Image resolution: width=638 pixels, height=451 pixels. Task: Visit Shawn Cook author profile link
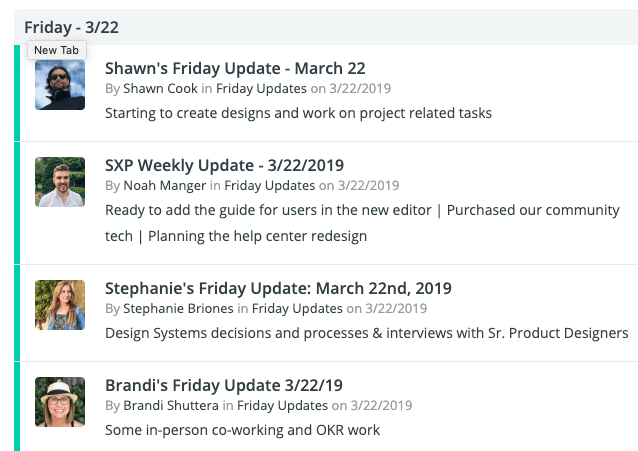pos(160,88)
